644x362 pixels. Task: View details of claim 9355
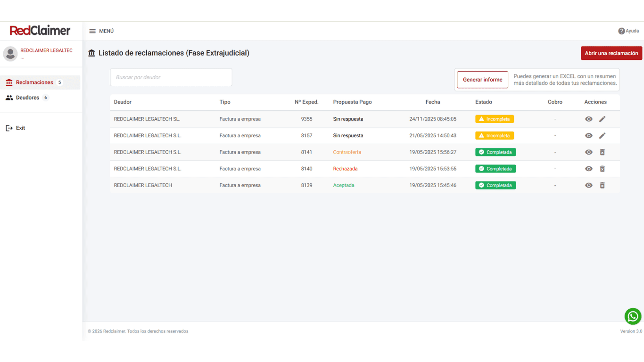point(588,119)
